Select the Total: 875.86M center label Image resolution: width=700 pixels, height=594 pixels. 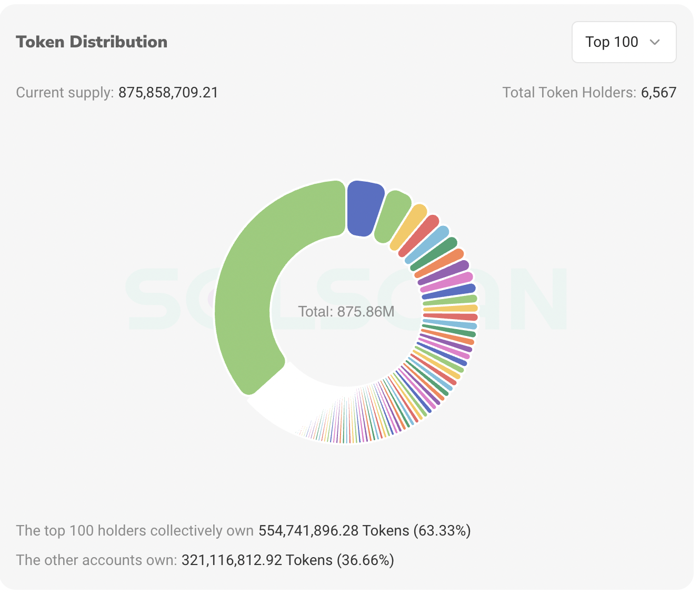pyautogui.click(x=347, y=311)
